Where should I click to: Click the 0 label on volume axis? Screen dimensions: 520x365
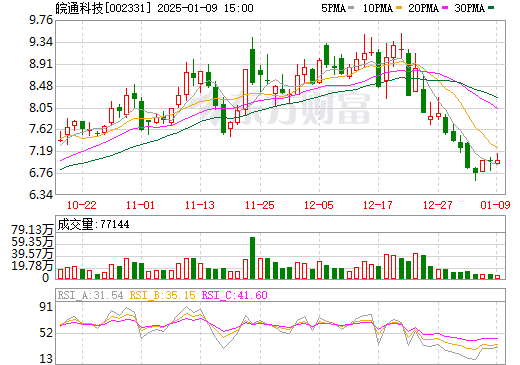coord(46,278)
